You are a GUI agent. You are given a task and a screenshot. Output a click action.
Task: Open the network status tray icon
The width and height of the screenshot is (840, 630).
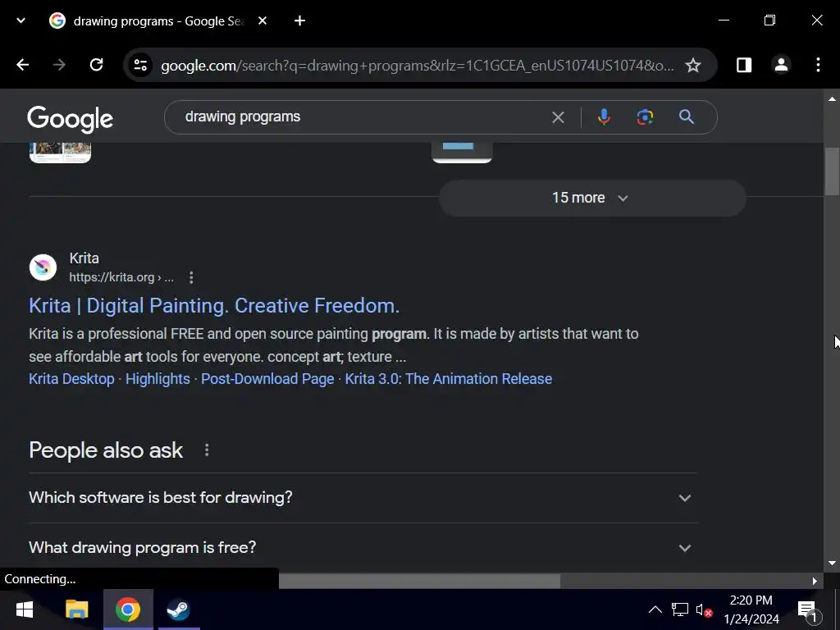[x=680, y=609]
